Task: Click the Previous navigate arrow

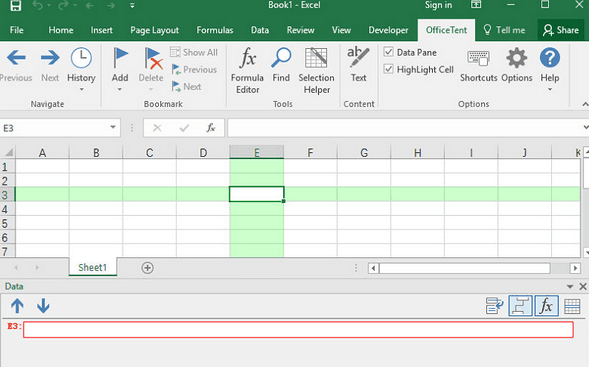Action: [16, 65]
